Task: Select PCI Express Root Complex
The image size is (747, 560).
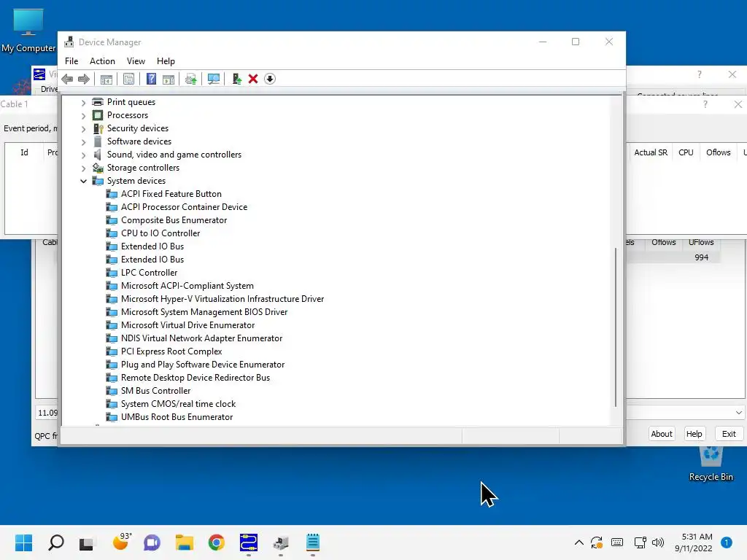Action: pos(171,351)
